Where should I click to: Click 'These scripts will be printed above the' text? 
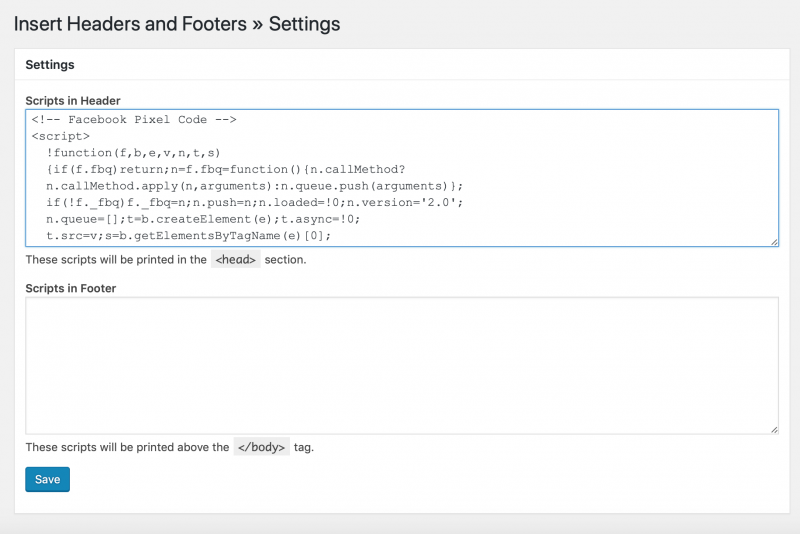127,447
